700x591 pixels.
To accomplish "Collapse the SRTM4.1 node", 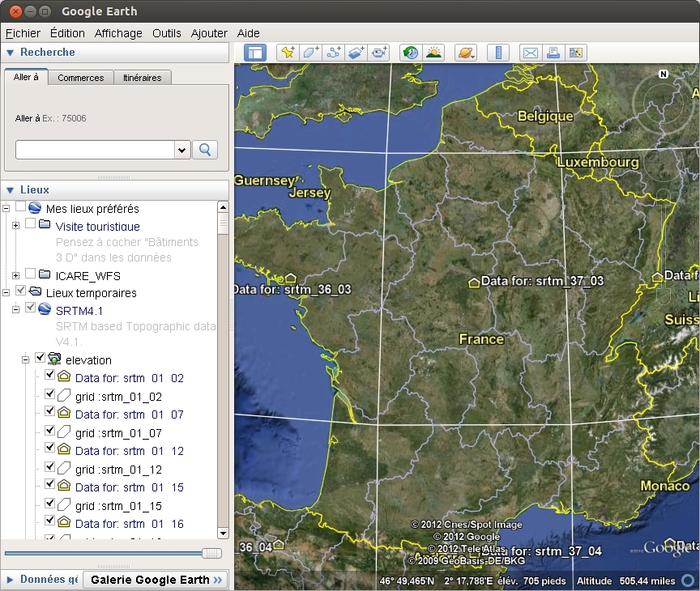I will (16, 309).
